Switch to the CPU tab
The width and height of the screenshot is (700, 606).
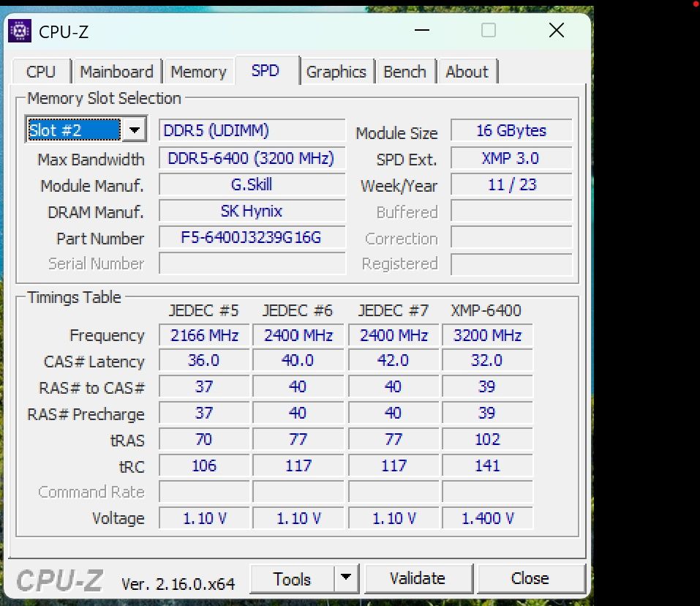(x=41, y=72)
